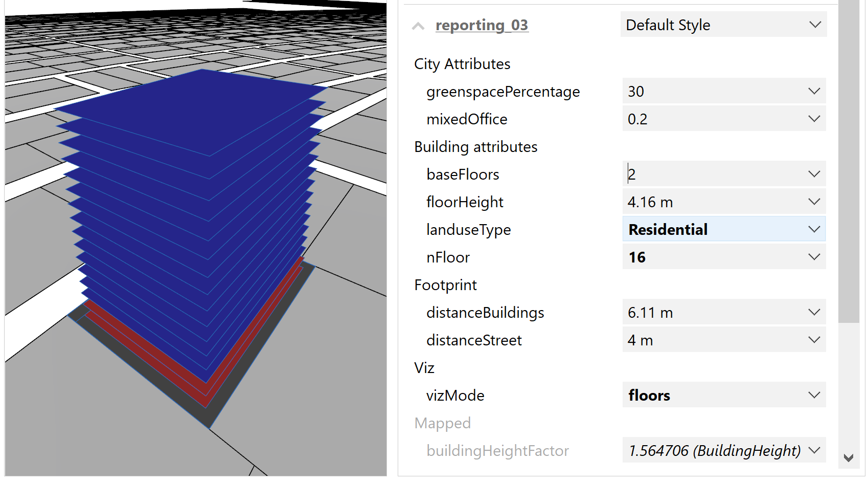Open the Default Style dropdown

pyautogui.click(x=723, y=25)
